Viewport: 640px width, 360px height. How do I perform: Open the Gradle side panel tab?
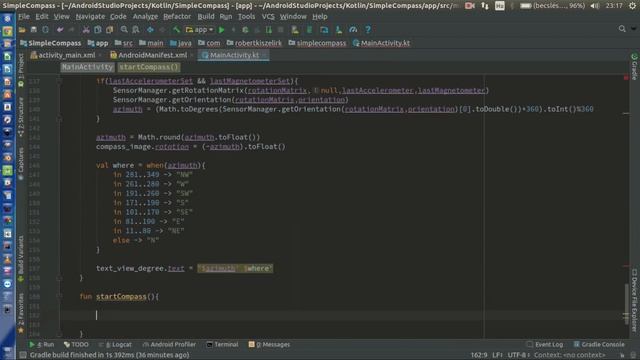(634, 67)
